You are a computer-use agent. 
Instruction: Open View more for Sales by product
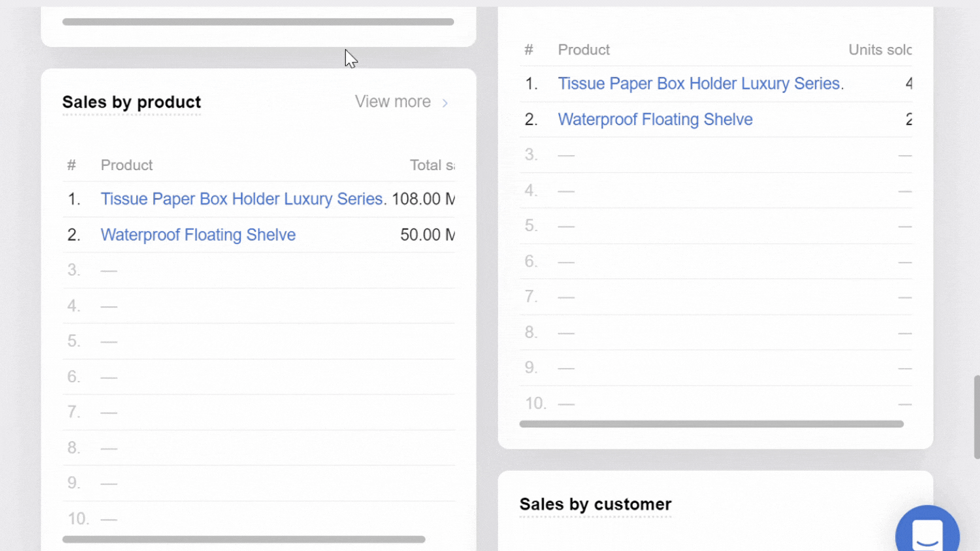coord(402,102)
